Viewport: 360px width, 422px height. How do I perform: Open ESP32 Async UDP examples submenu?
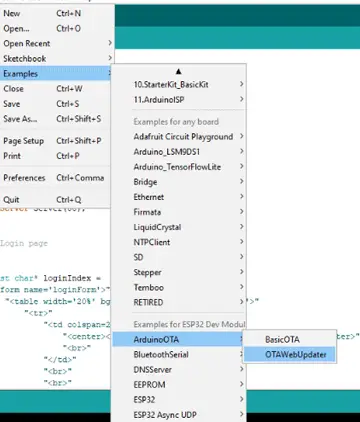click(x=179, y=415)
